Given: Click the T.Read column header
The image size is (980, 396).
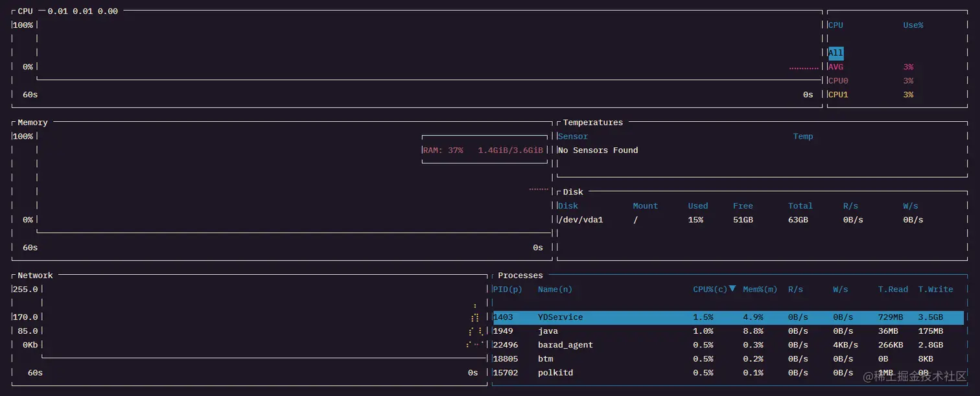Looking at the screenshot, I should (x=893, y=290).
